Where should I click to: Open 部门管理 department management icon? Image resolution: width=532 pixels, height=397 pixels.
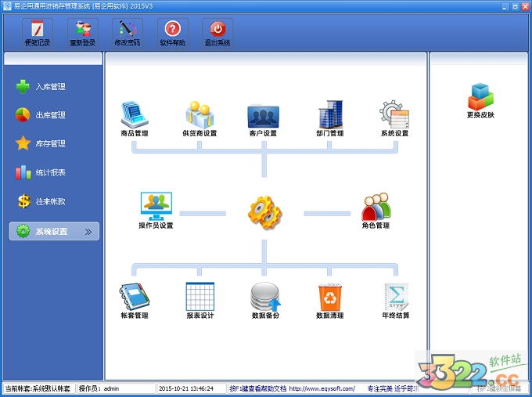[330, 118]
